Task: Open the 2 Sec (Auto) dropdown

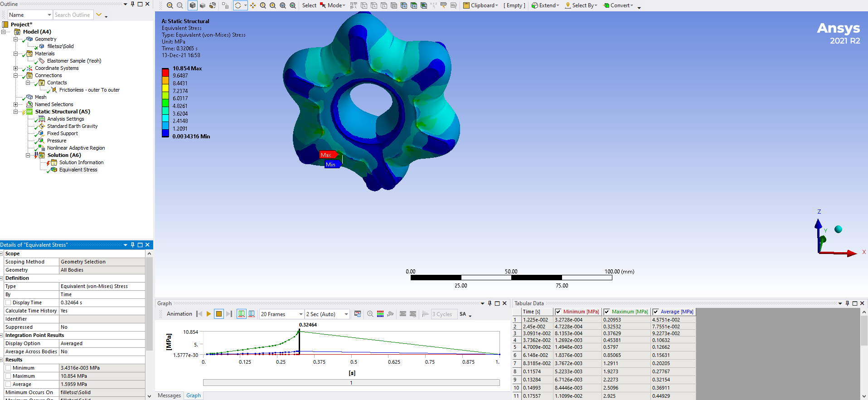Action: [x=346, y=314]
